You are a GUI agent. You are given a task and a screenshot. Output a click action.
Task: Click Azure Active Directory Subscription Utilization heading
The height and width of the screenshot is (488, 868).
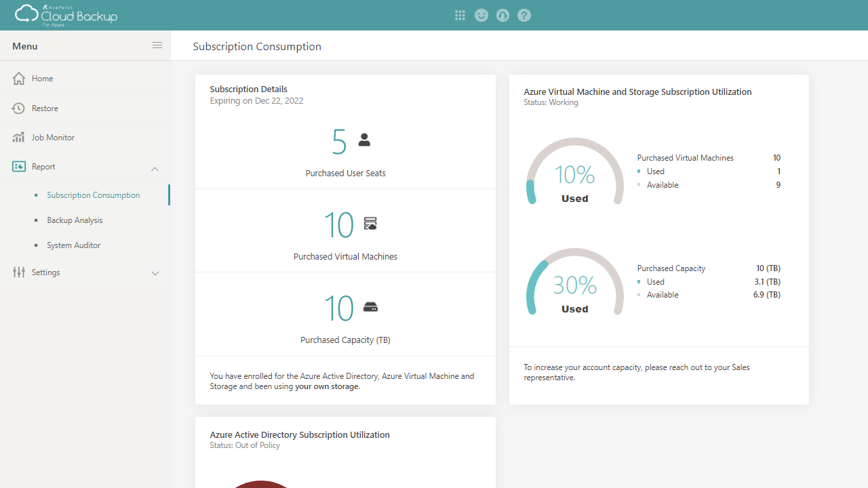coord(300,435)
